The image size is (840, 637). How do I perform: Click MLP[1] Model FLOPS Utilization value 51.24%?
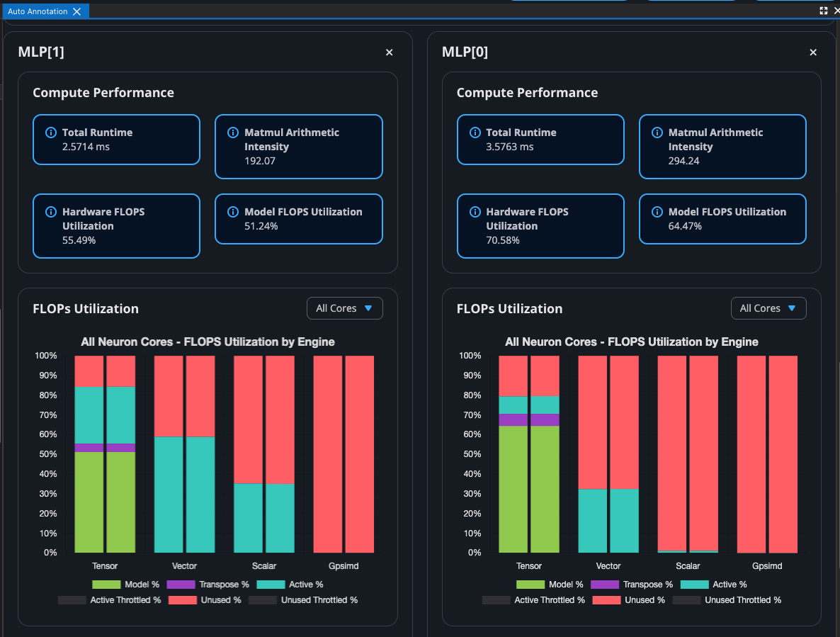tap(261, 226)
